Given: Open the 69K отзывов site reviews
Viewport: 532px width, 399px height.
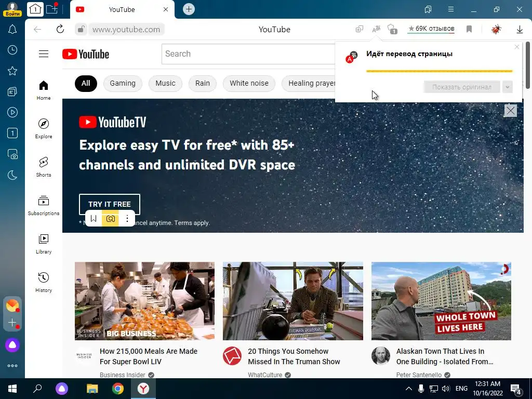Looking at the screenshot, I should pyautogui.click(x=431, y=29).
